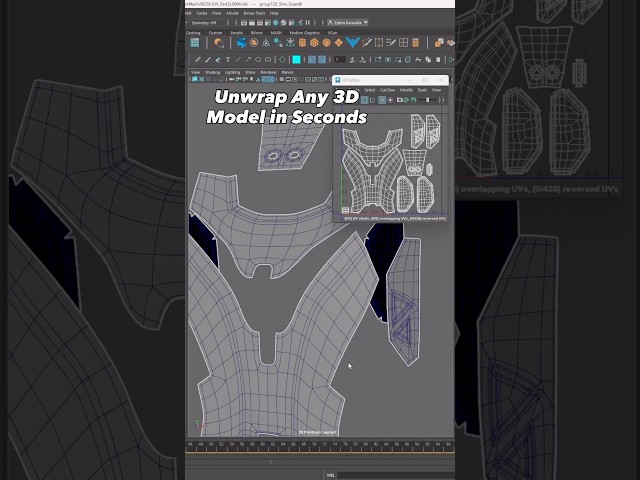Open the Cache menu in Maya
The width and height of the screenshot is (640, 480).
[x=202, y=13]
